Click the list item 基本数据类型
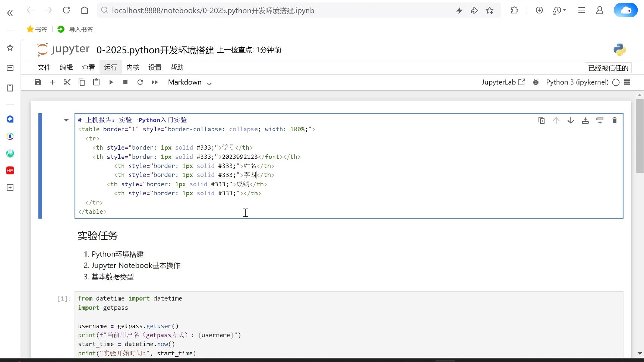The image size is (644, 362). point(113,277)
